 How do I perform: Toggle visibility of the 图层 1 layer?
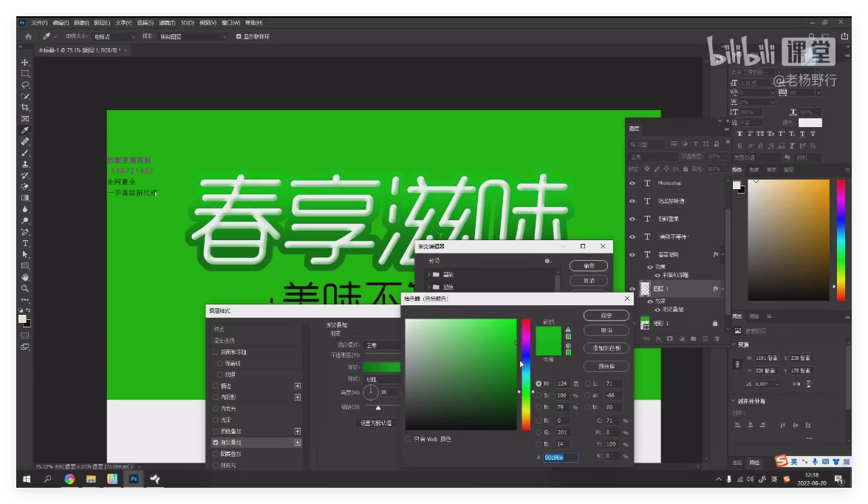tap(632, 288)
